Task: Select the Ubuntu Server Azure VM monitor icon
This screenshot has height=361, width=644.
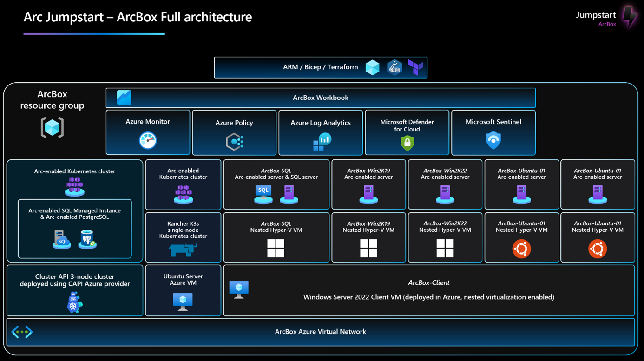Action: [183, 302]
